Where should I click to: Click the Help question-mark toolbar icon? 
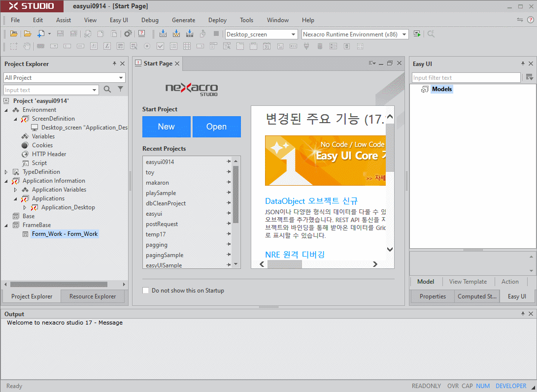tap(141, 33)
